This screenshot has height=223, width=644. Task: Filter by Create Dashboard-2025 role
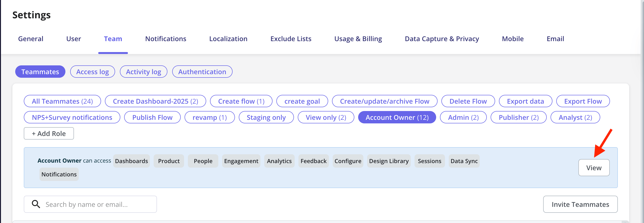pyautogui.click(x=156, y=101)
